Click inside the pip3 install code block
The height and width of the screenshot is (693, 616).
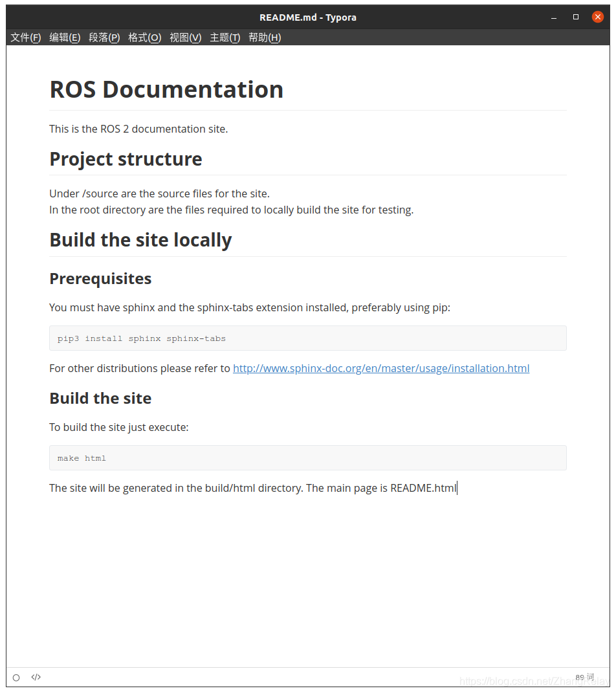click(307, 338)
